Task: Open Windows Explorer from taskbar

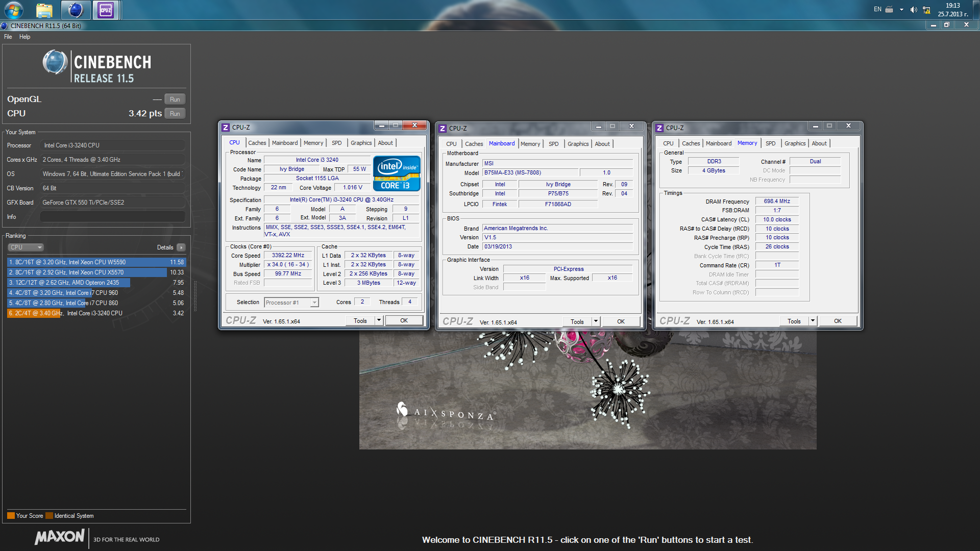Action: click(x=44, y=10)
